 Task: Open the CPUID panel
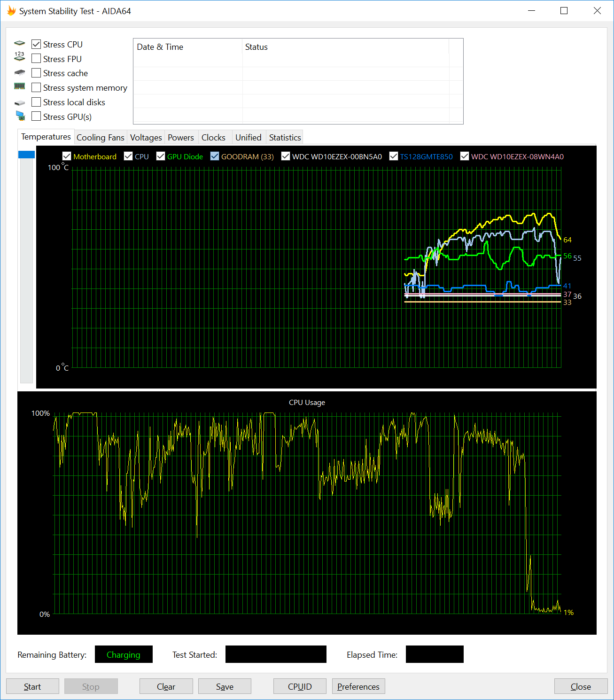(300, 686)
